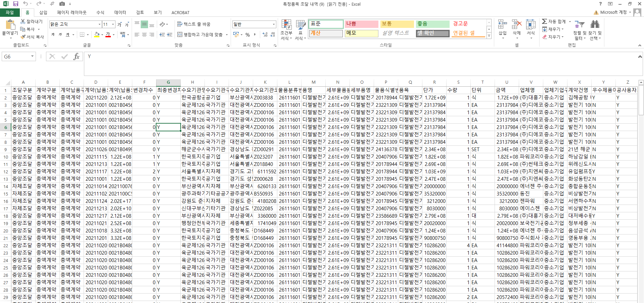Click Undo in the quick access toolbar
644x303 pixels.
[26, 4]
